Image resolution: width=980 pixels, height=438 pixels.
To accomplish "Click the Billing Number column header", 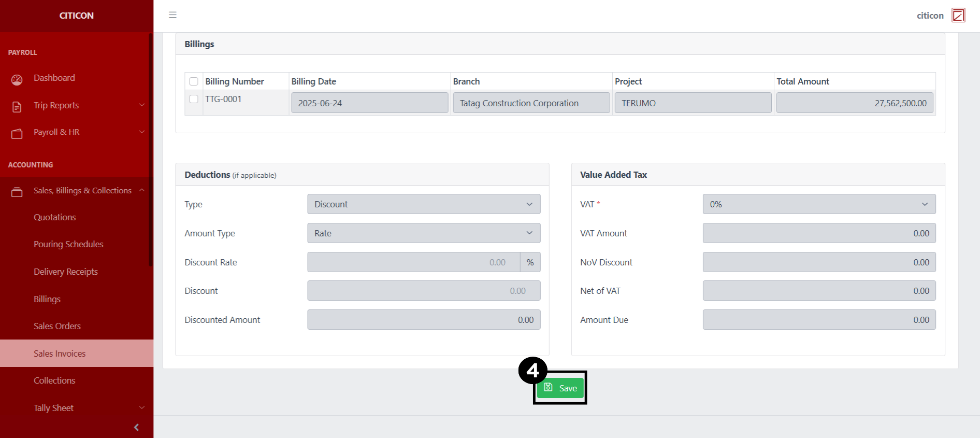I will 235,81.
